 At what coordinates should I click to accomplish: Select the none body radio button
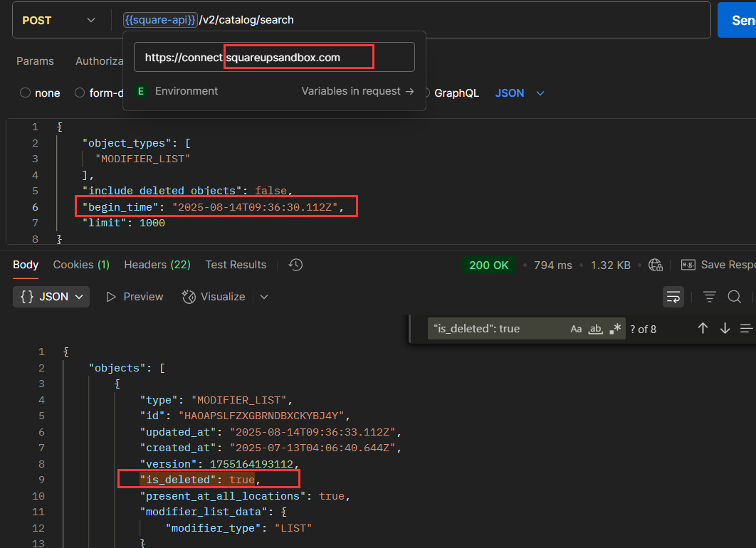(25, 93)
